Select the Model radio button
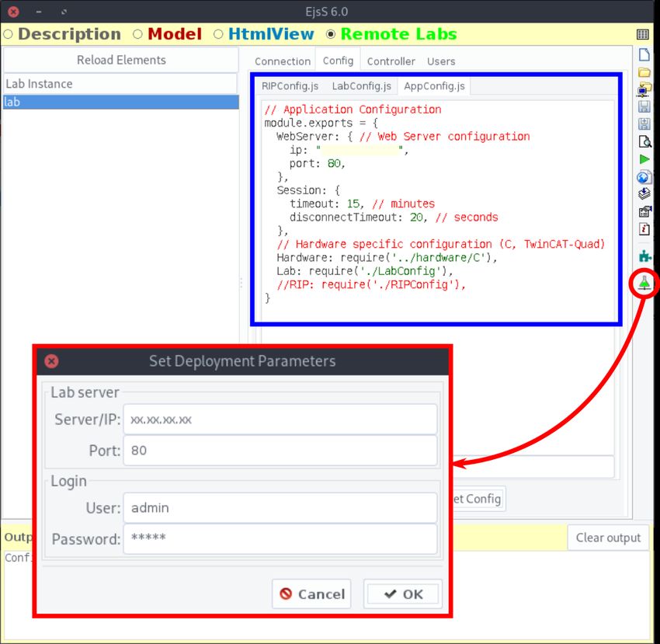 coord(138,34)
